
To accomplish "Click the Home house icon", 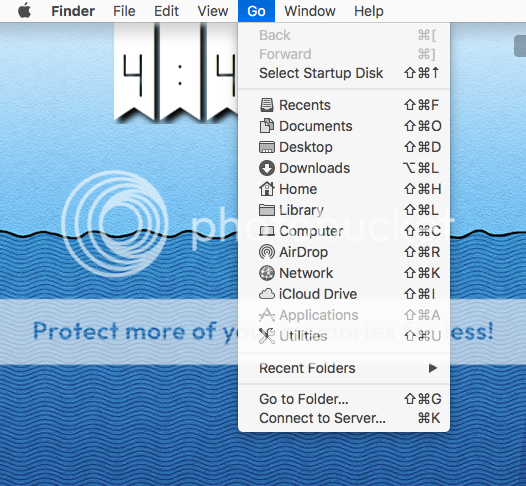I will point(267,189).
